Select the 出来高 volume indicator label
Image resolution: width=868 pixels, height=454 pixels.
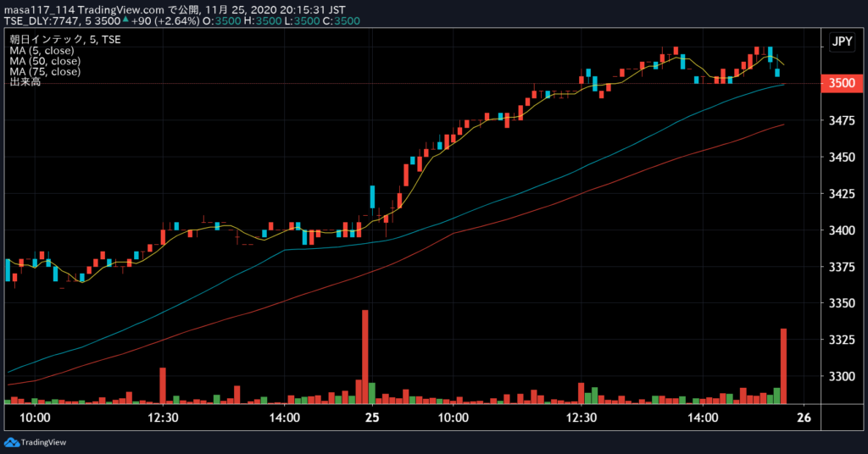25,82
